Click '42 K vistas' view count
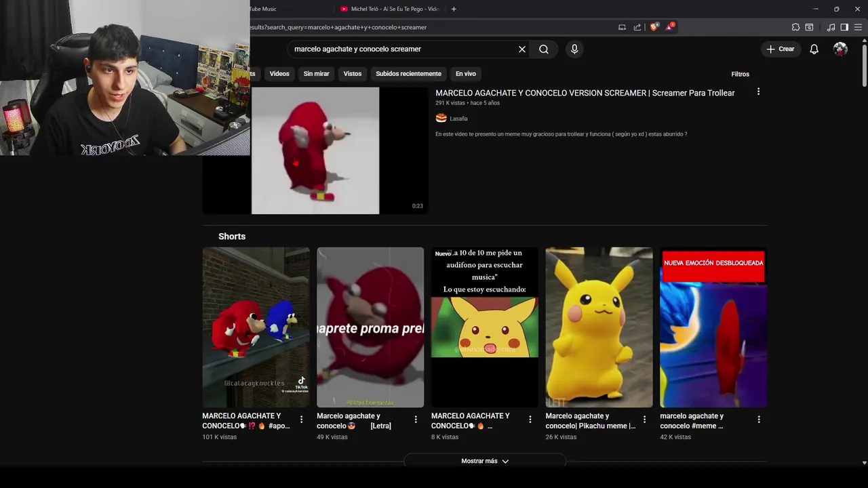 tap(675, 437)
